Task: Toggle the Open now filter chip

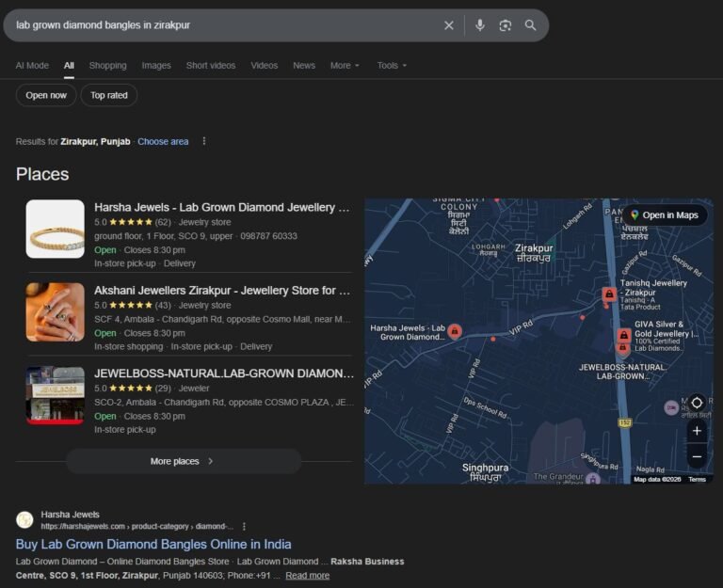Action: 46,95
